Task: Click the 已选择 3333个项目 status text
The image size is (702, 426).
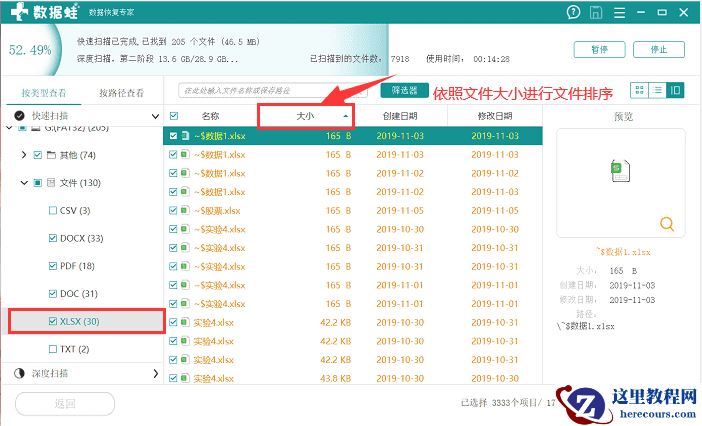Action: [x=501, y=403]
